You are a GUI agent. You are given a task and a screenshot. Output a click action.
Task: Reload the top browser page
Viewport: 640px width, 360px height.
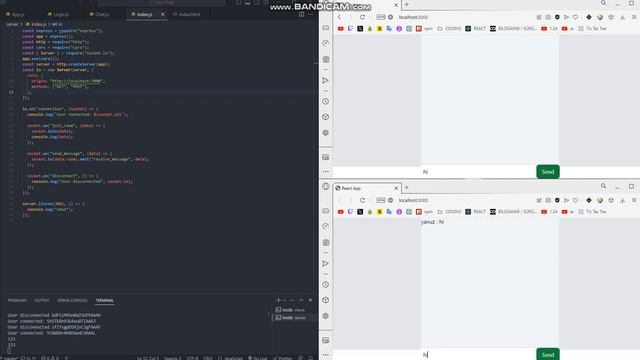click(362, 17)
